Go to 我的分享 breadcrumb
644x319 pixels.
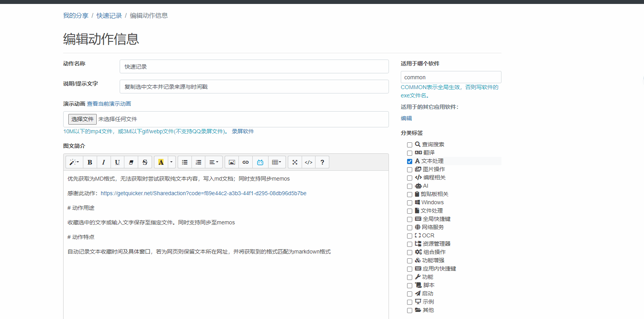tap(76, 16)
